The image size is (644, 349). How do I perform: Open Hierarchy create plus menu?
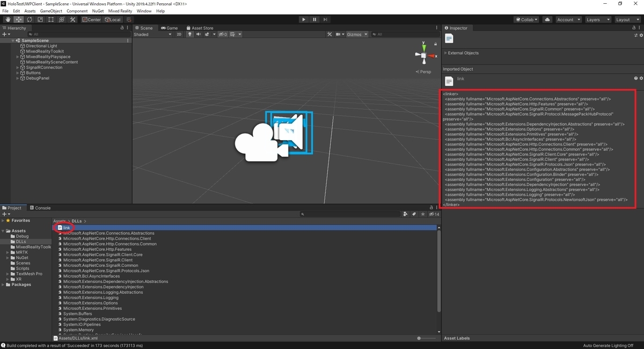[6, 34]
